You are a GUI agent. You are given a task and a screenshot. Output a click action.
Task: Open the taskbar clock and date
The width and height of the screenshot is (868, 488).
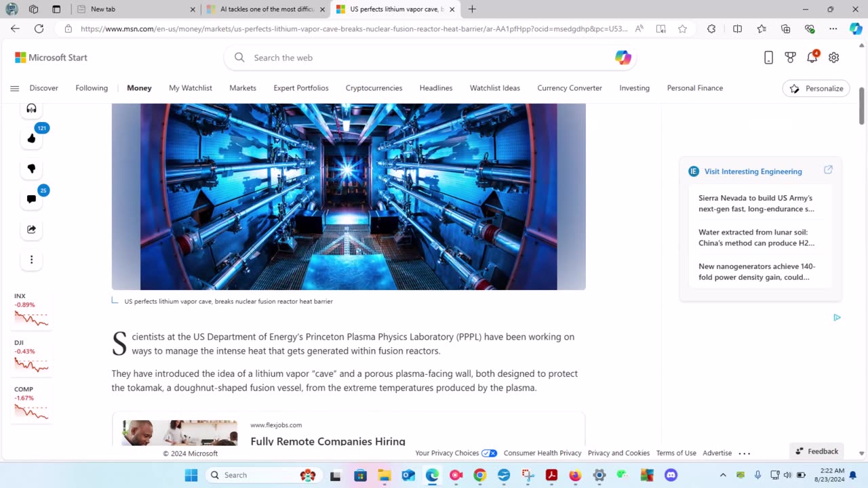point(831,474)
